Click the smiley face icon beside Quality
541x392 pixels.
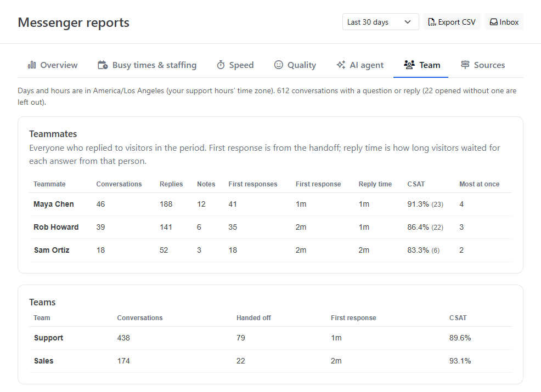click(x=278, y=65)
